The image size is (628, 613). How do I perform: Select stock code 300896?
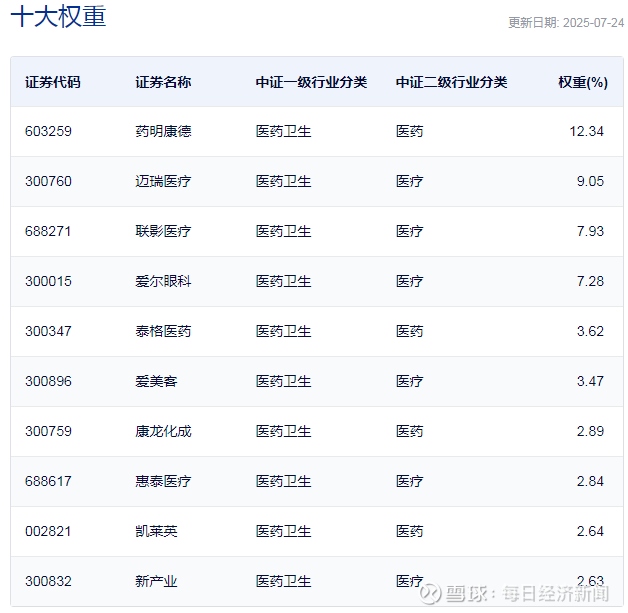pos(48,382)
